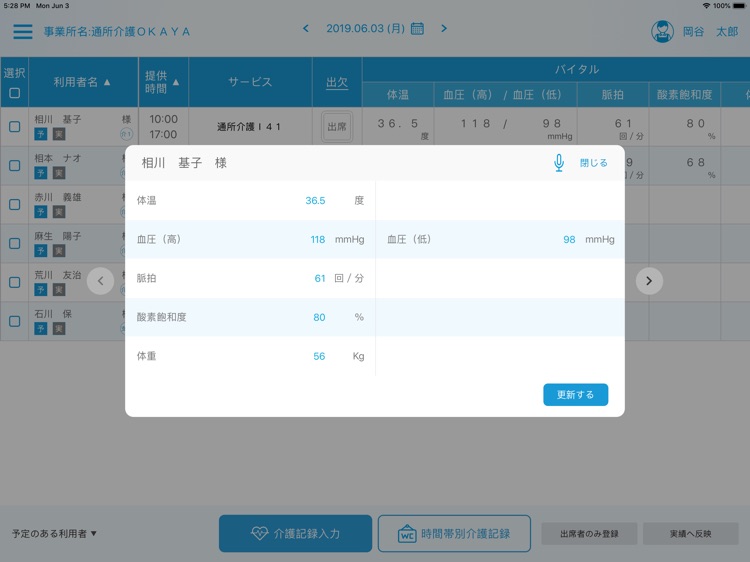Click 予 badge for 荒川 友治
This screenshot has height=562, width=750.
coord(41,290)
